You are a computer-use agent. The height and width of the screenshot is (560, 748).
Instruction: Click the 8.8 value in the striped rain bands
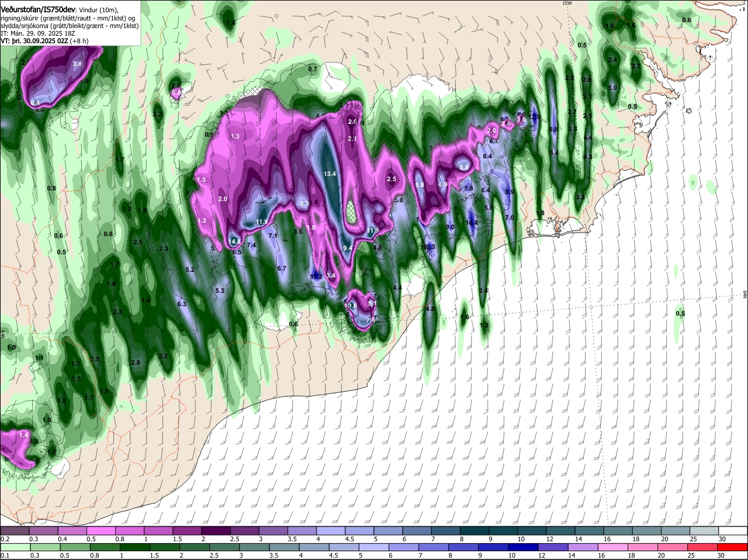click(x=553, y=129)
